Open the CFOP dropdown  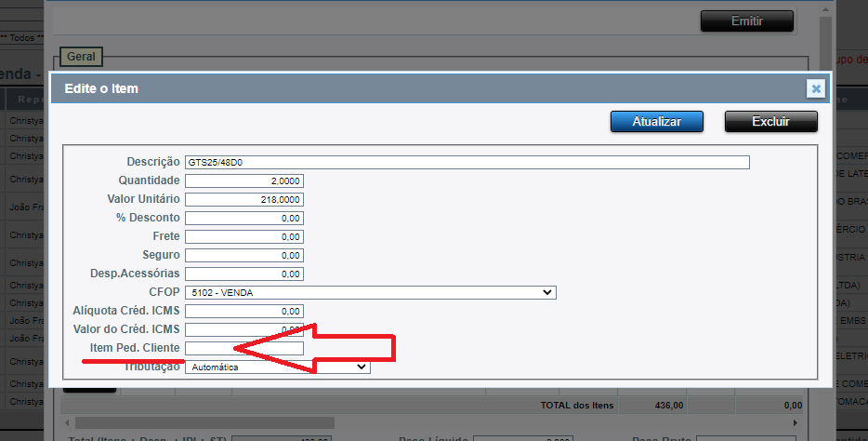click(x=370, y=292)
